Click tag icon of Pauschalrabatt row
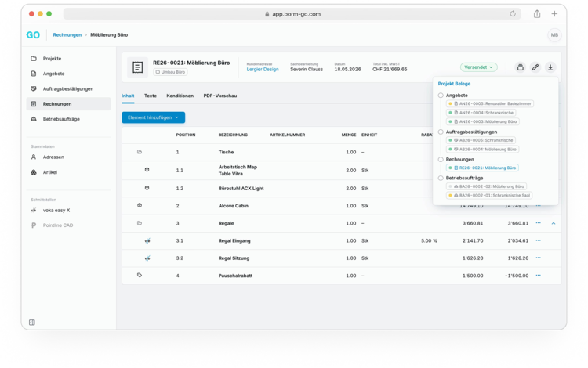This screenshot has width=588, height=368. point(140,275)
